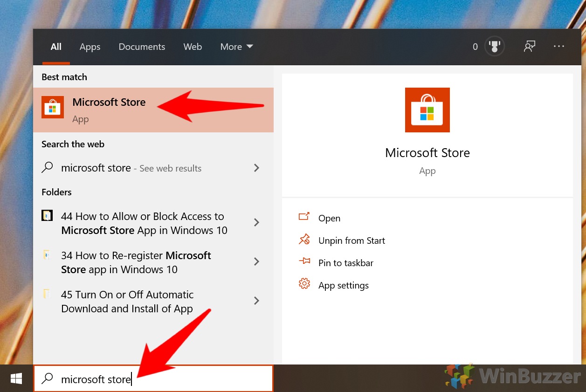
Task: Switch to the Web tab
Action: click(193, 47)
